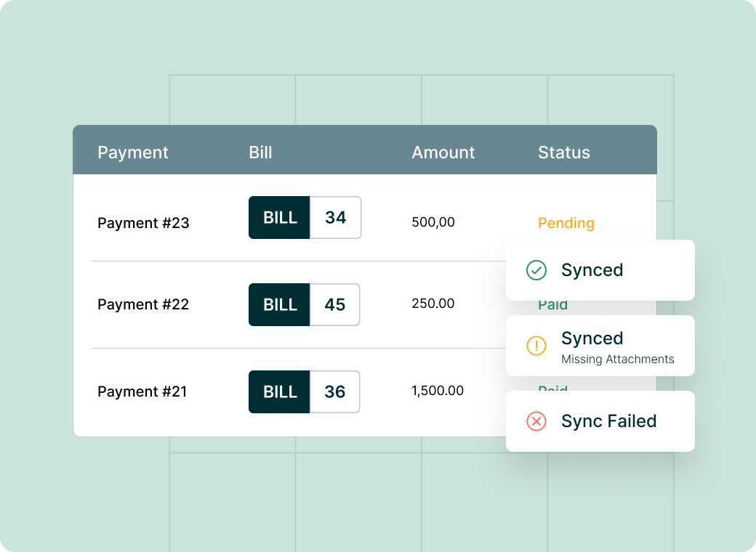Viewport: 756px width, 552px height.
Task: Click the 1,500.00 amount cell
Action: click(438, 391)
